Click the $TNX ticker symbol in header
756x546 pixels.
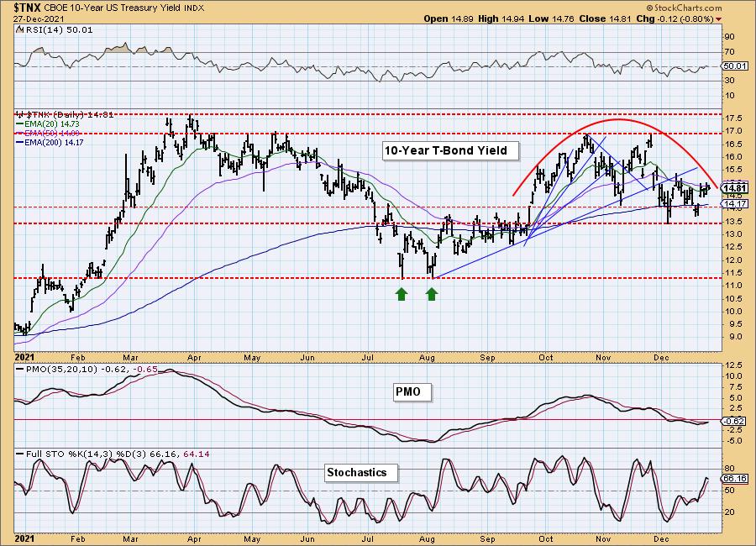(x=28, y=8)
